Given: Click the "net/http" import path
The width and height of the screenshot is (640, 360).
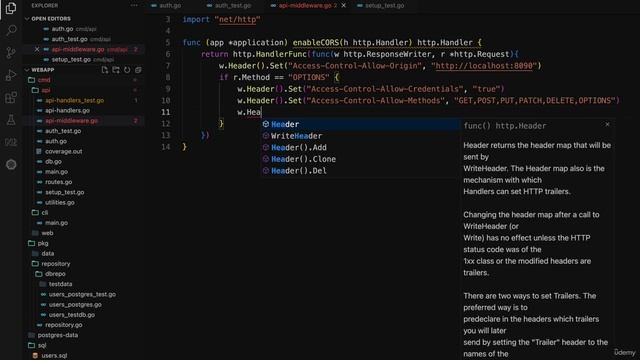Looking at the screenshot, I should click(237, 19).
